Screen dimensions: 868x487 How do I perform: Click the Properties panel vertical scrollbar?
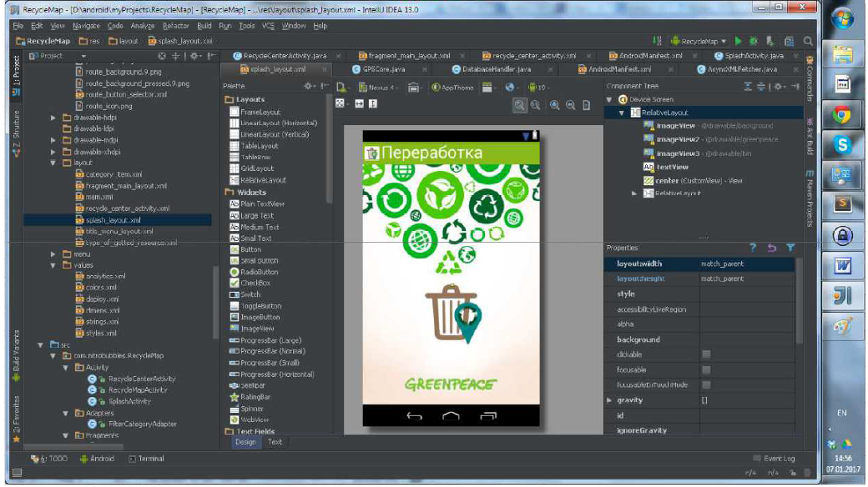tap(799, 302)
